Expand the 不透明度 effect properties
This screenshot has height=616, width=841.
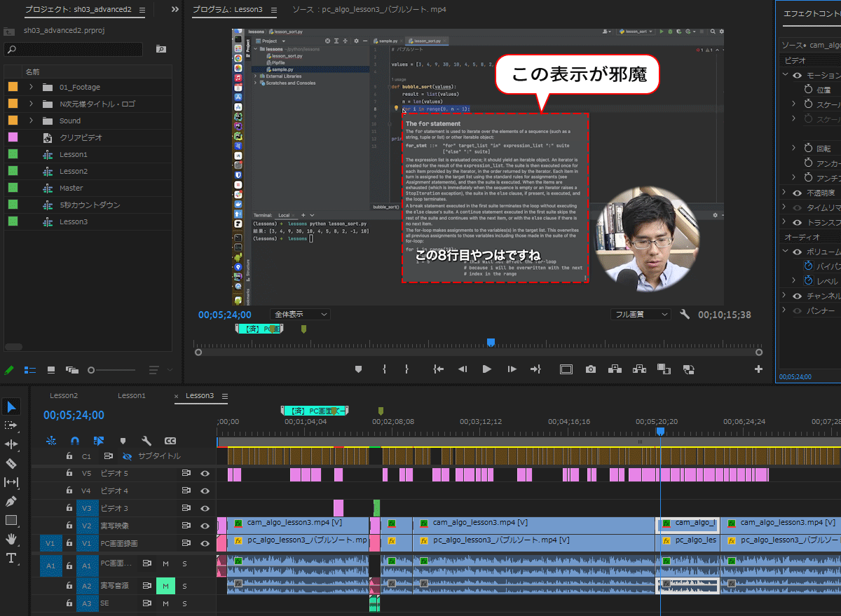pyautogui.click(x=784, y=193)
